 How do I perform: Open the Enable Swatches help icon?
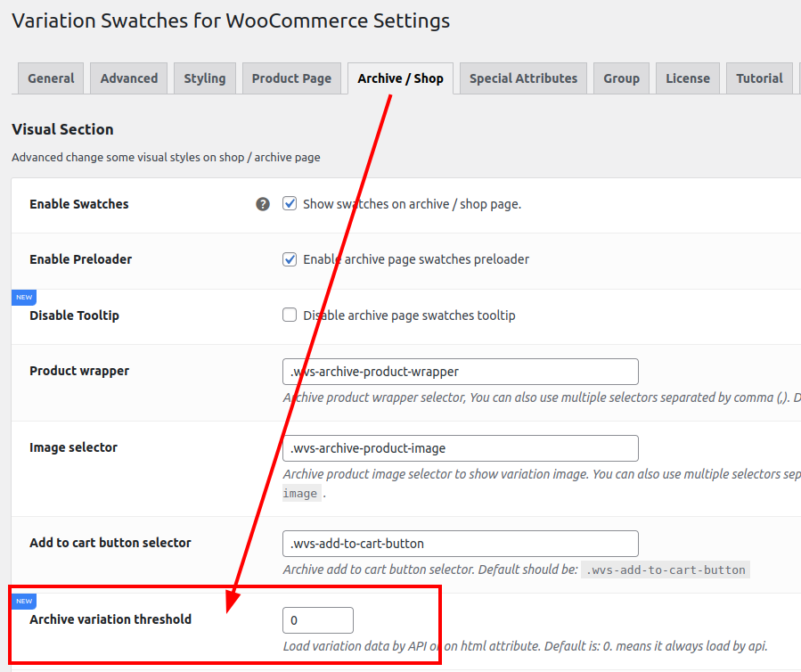(263, 204)
